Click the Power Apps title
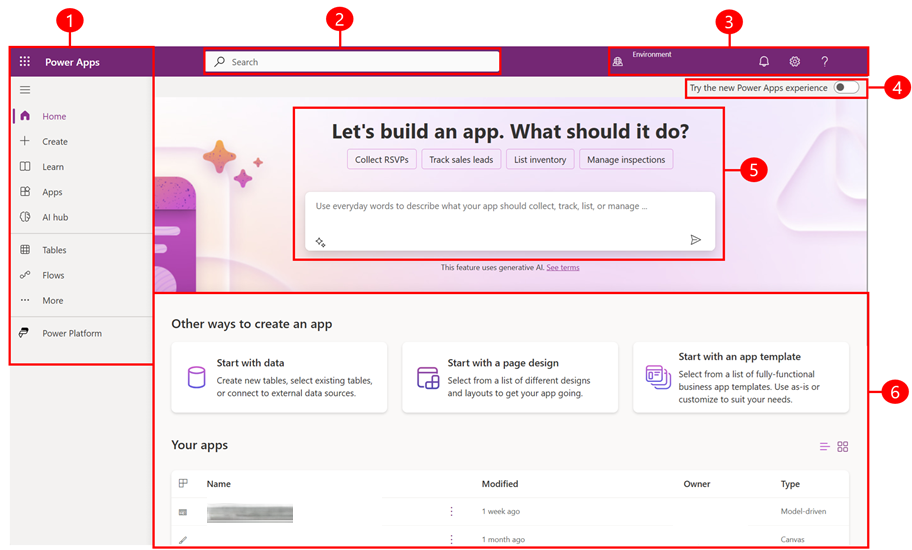Screen dimensions: 912x550 (x=72, y=62)
